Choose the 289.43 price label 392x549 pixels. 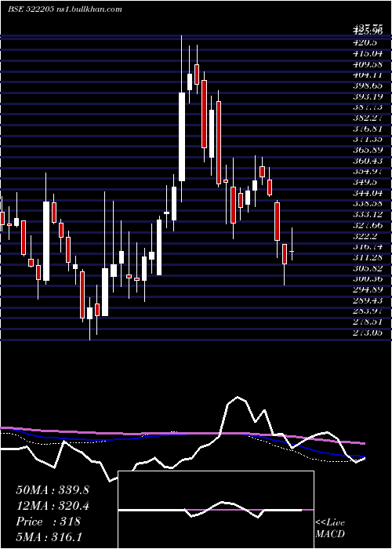click(368, 300)
